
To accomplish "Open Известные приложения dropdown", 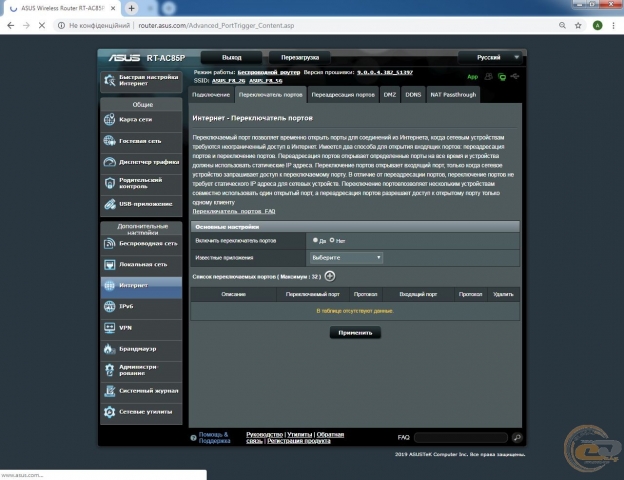I will pyautogui.click(x=346, y=258).
